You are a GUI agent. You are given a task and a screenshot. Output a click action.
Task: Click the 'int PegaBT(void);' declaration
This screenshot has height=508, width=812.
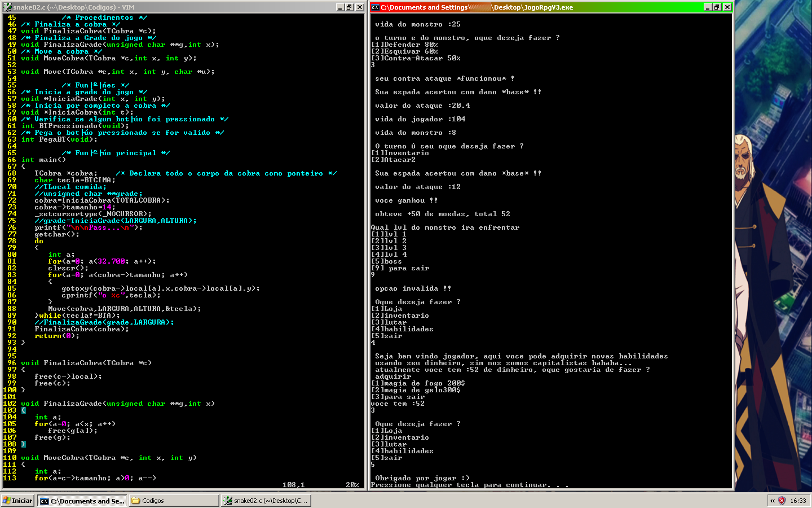[59, 139]
